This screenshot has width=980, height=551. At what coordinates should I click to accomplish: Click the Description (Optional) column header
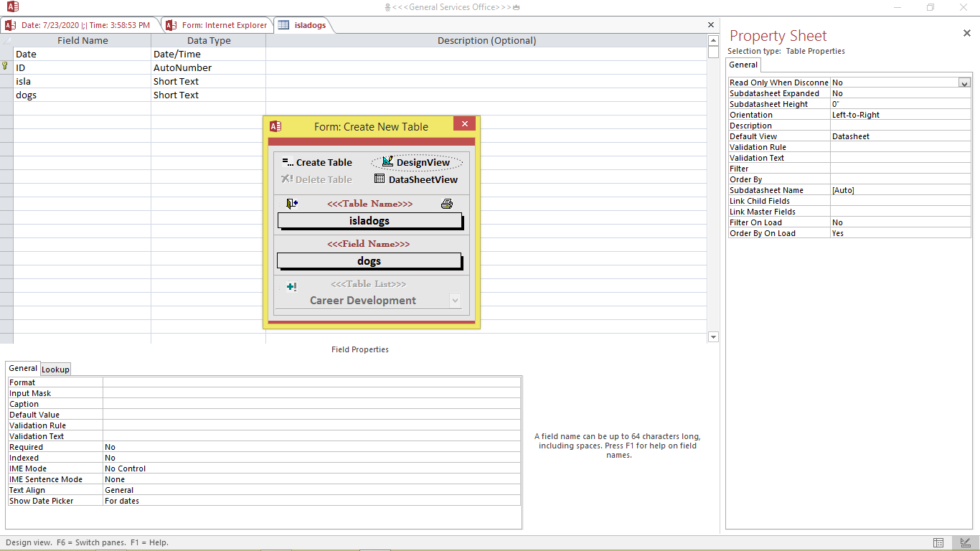[486, 40]
